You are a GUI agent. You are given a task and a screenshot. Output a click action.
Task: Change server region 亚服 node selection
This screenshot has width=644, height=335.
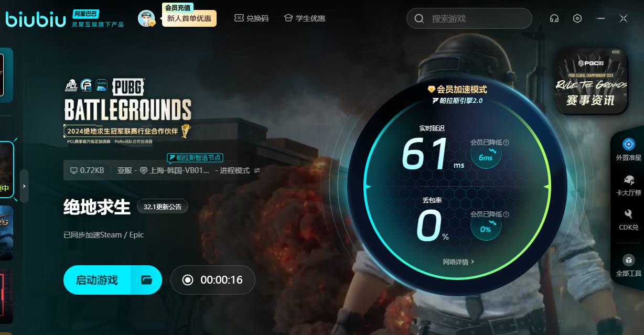pos(125,170)
